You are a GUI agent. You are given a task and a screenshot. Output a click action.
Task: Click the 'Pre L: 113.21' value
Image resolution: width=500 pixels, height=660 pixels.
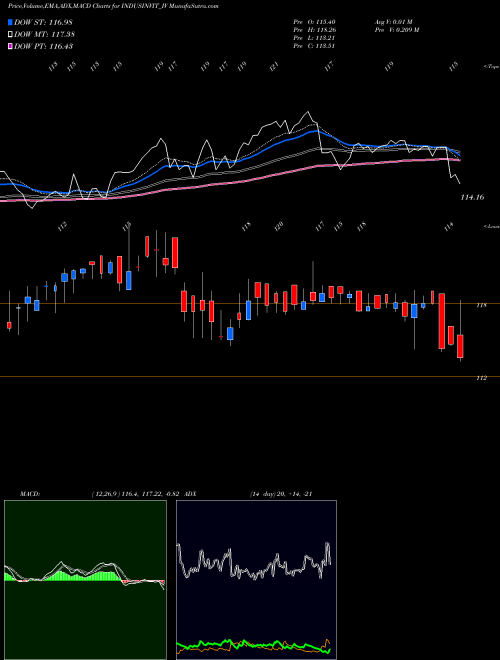(x=314, y=38)
